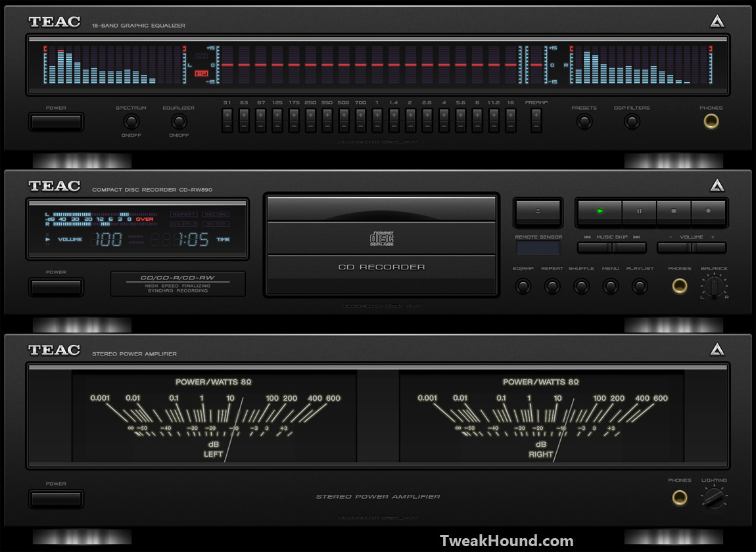Click the Balance knob on the CD recorder
The image size is (756, 552).
pyautogui.click(x=714, y=287)
